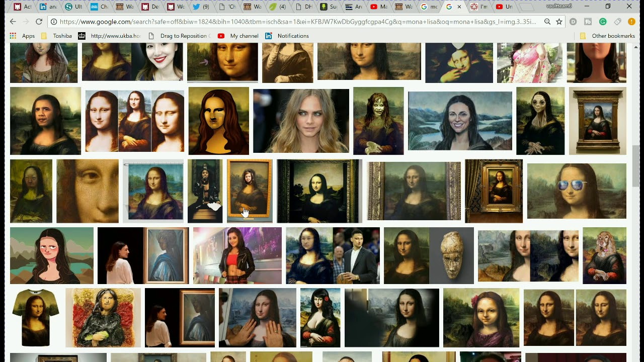
Task: Switch to the green leaf (4) tab
Action: (278, 7)
